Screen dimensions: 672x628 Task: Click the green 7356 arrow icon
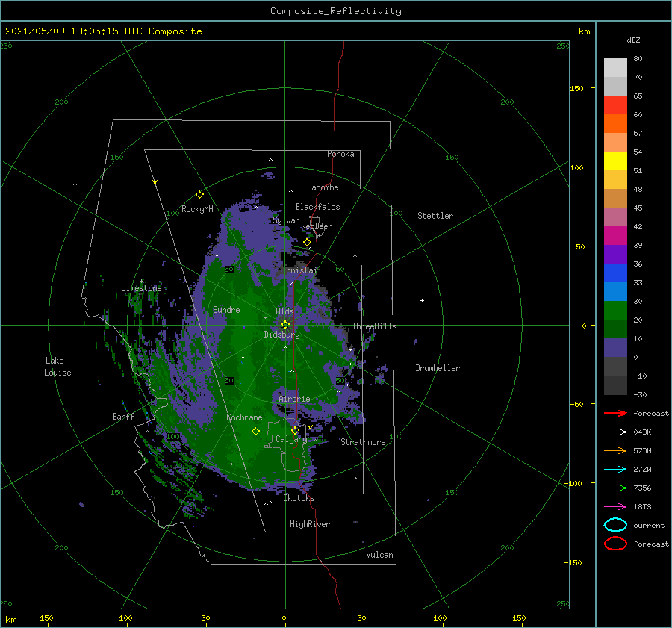point(615,488)
